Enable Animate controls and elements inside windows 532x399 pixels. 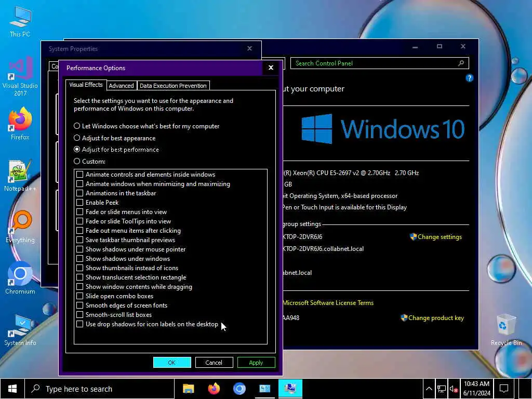coord(79,175)
